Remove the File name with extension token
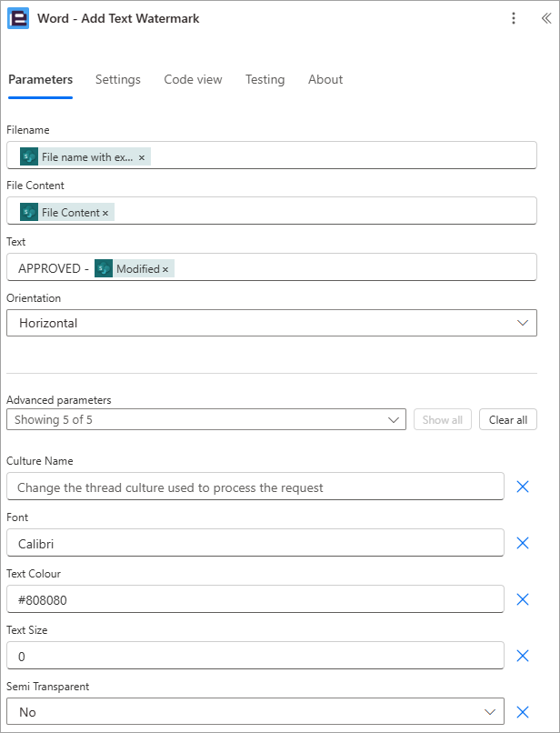Viewport: 560px width, 733px height. (x=142, y=157)
